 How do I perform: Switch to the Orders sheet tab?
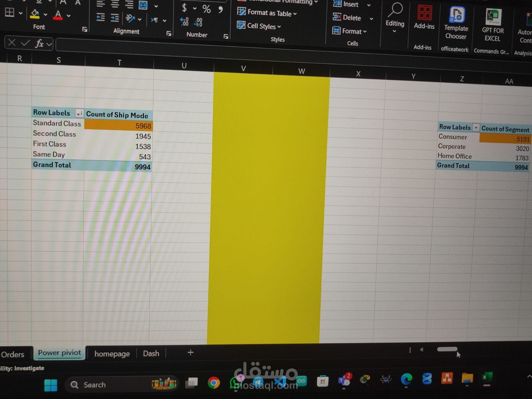[13, 354]
